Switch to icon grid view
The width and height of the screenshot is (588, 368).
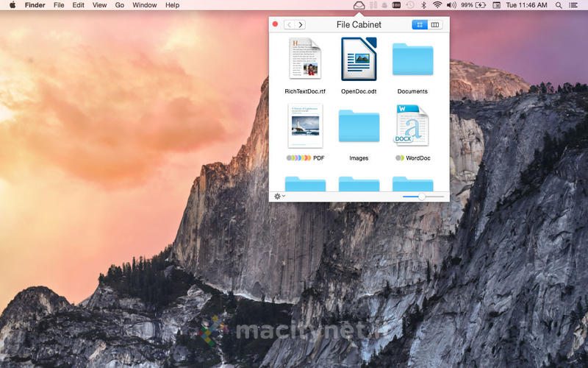[x=420, y=25]
